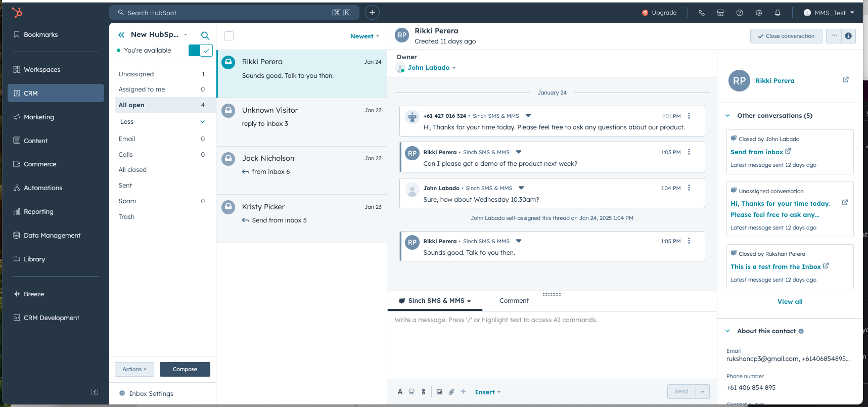868x407 pixels.
Task: Click the plus quick-create button
Action: 372,13
